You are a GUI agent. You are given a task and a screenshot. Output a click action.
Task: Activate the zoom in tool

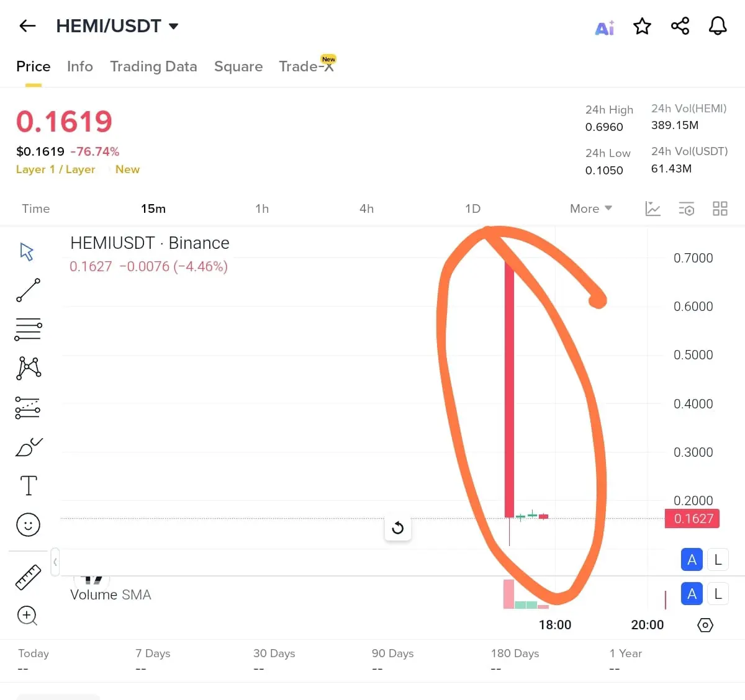tap(27, 616)
